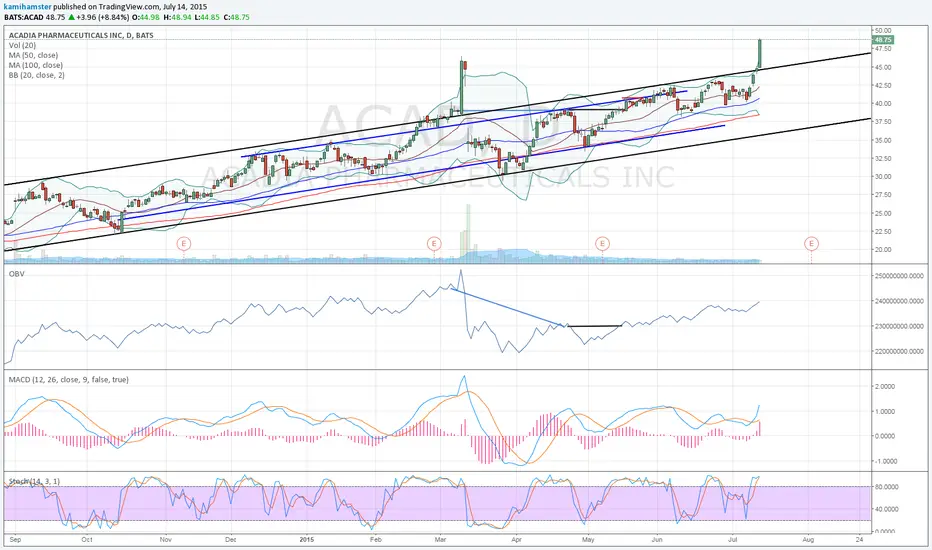Screen dimensions: 932x550
Task: Click the BATS:ACAD ticker symbol in header
Action: (24, 17)
